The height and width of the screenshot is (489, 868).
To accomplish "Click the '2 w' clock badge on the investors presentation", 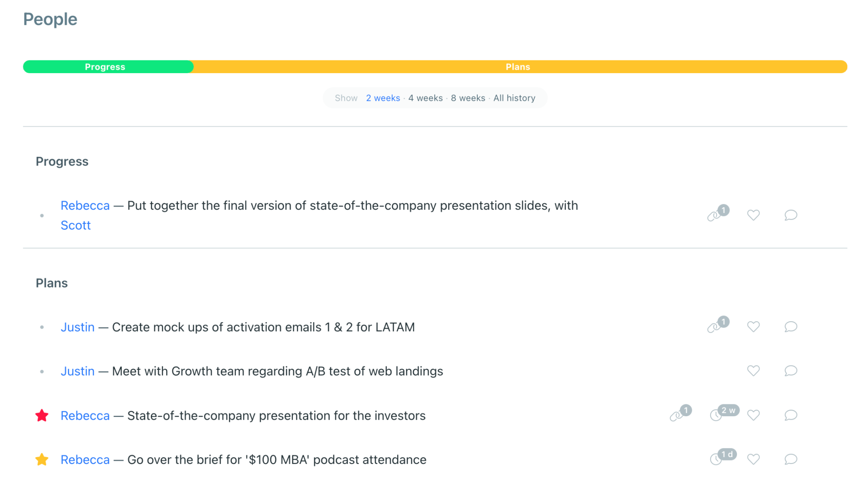I will coord(723,414).
